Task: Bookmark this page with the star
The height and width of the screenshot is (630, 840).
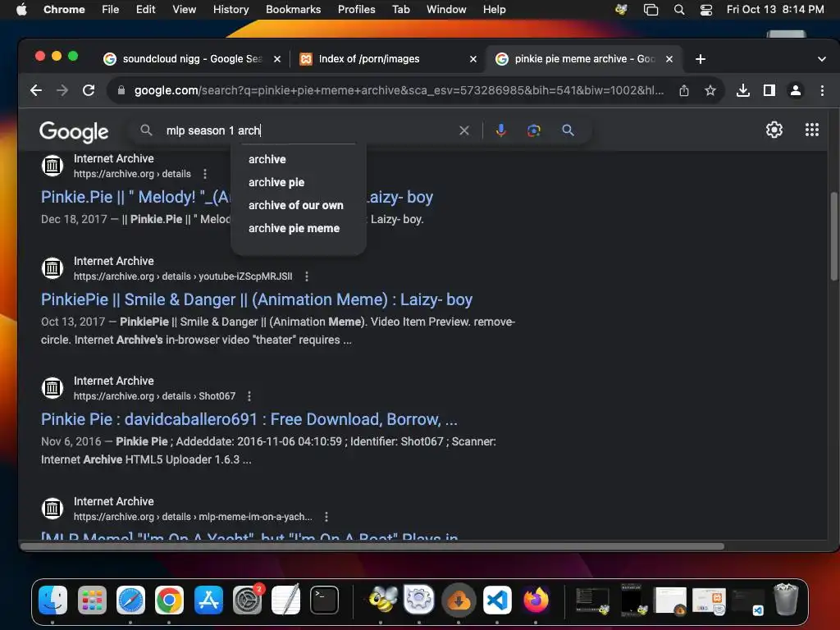Action: (710, 90)
